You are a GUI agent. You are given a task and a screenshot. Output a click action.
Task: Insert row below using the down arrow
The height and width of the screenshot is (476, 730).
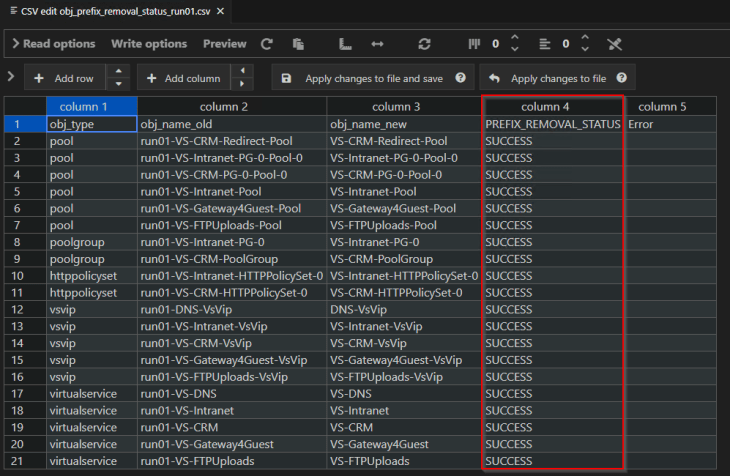(x=118, y=84)
